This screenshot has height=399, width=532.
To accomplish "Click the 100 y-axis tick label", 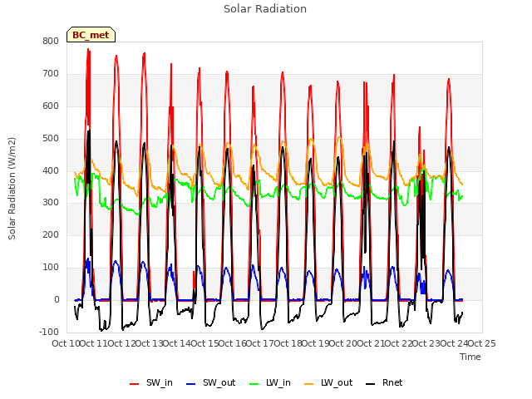I will [51, 268].
